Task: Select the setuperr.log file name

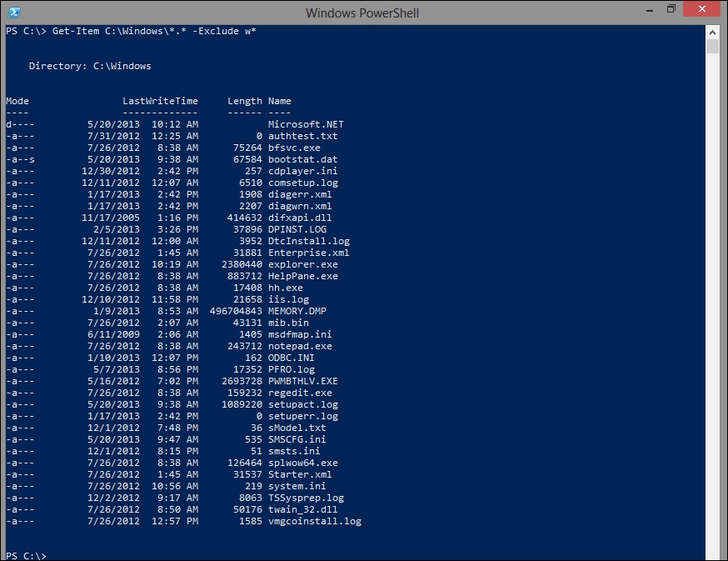Action: (x=303, y=416)
